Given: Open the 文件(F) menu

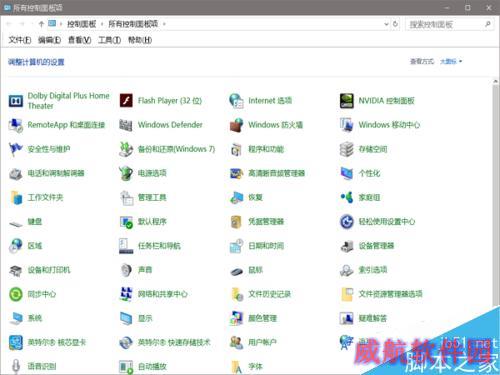Looking at the screenshot, I should click(x=20, y=40).
